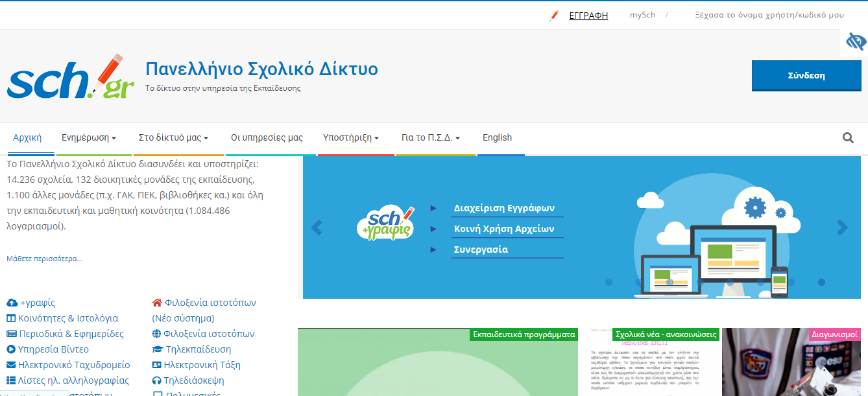Expand the Ενημέρωση dropdown menu
The height and width of the screenshot is (396, 868).
point(89,138)
